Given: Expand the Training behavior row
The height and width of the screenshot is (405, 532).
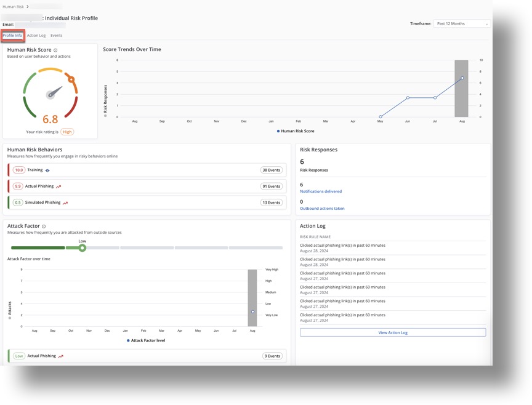Looking at the screenshot, I should pyautogui.click(x=147, y=170).
